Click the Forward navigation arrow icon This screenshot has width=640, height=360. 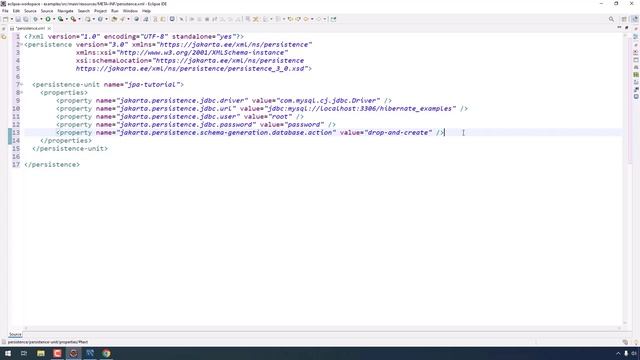(319, 19)
